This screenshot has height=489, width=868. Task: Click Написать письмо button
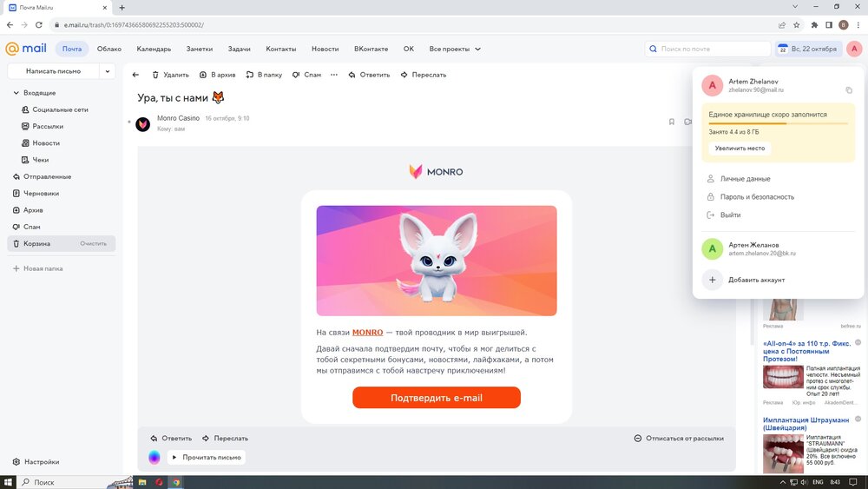(x=53, y=71)
